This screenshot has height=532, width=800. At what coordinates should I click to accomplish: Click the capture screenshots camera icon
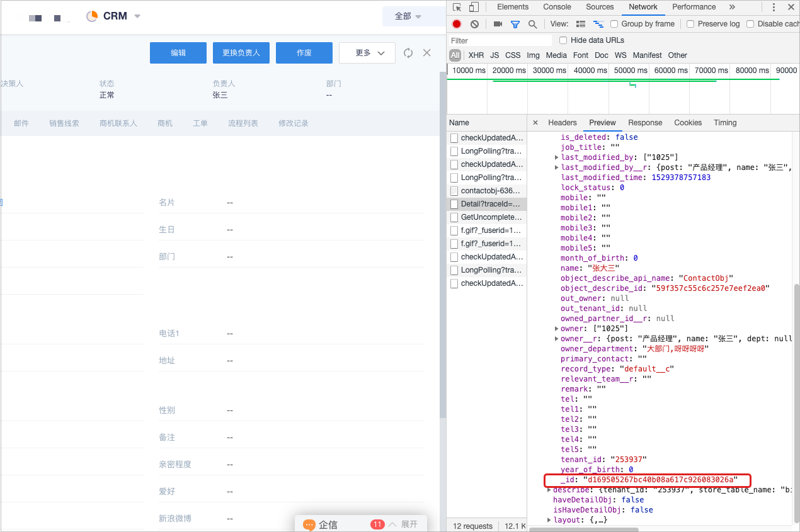(498, 24)
